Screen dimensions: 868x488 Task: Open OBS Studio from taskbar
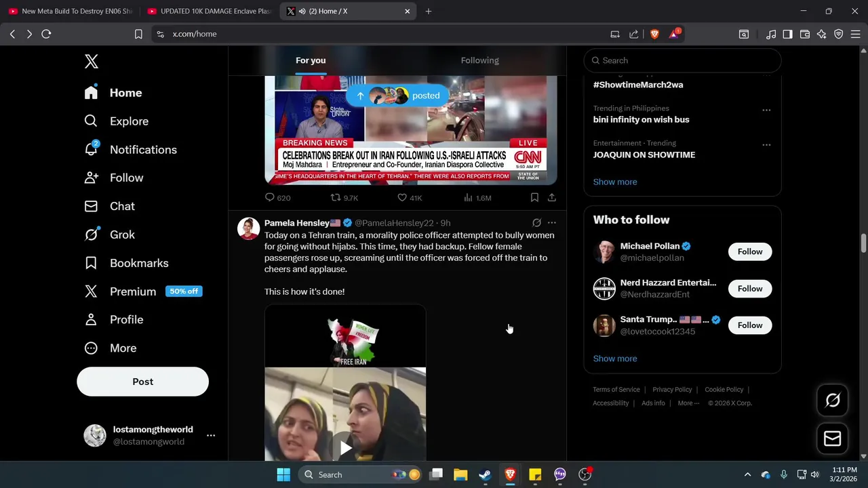click(585, 474)
